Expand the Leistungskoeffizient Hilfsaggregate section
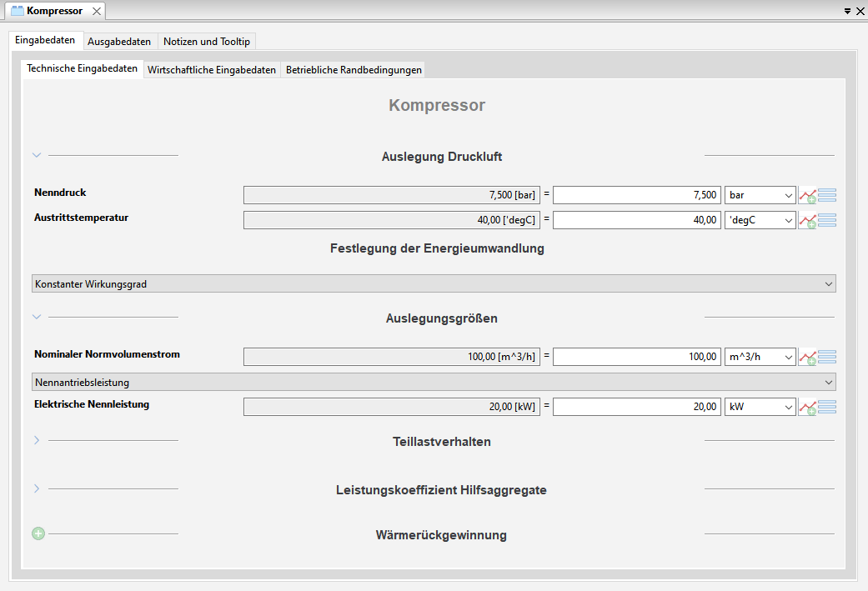868x591 pixels. click(37, 488)
